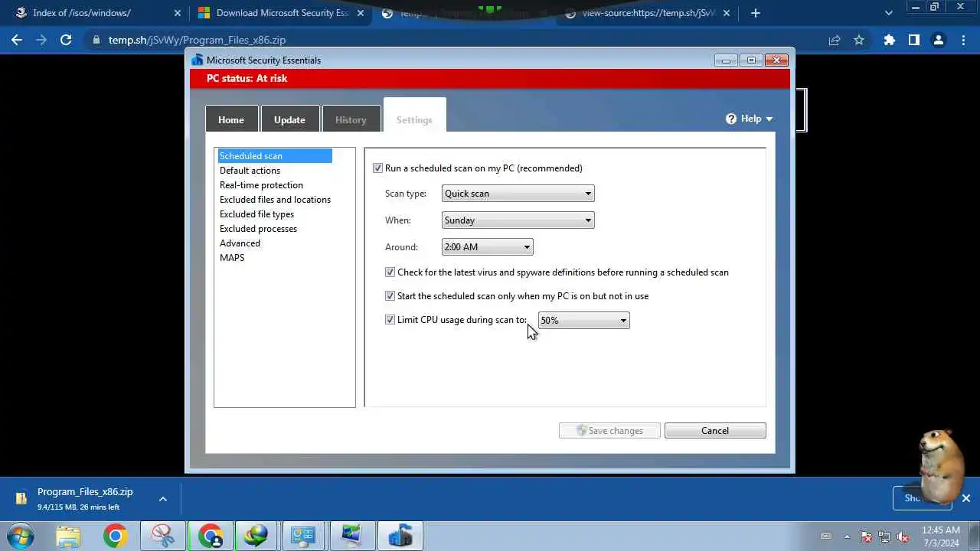Screen dimensions: 980x551
Task: Go back in Chrome browser
Action: [17, 40]
